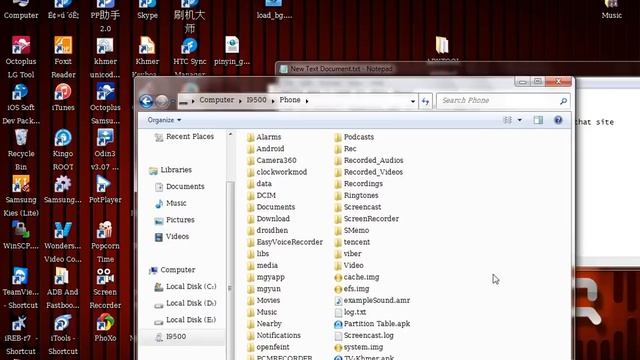Refresh the Phone folder view

(x=425, y=101)
